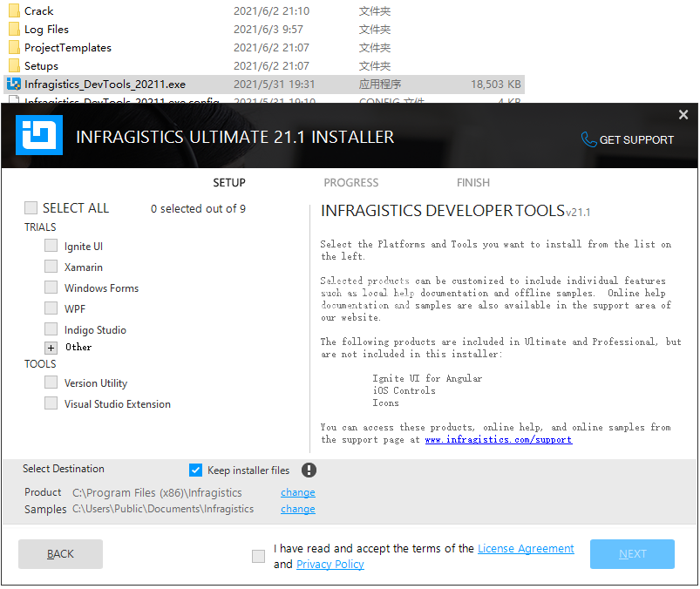
Task: Go to the PROGRESS step tab
Action: click(x=351, y=182)
